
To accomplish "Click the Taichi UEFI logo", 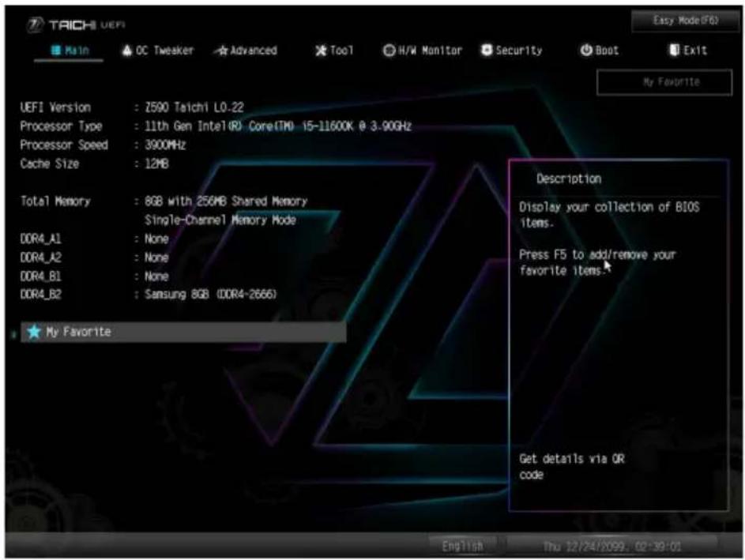I will click(x=76, y=24).
